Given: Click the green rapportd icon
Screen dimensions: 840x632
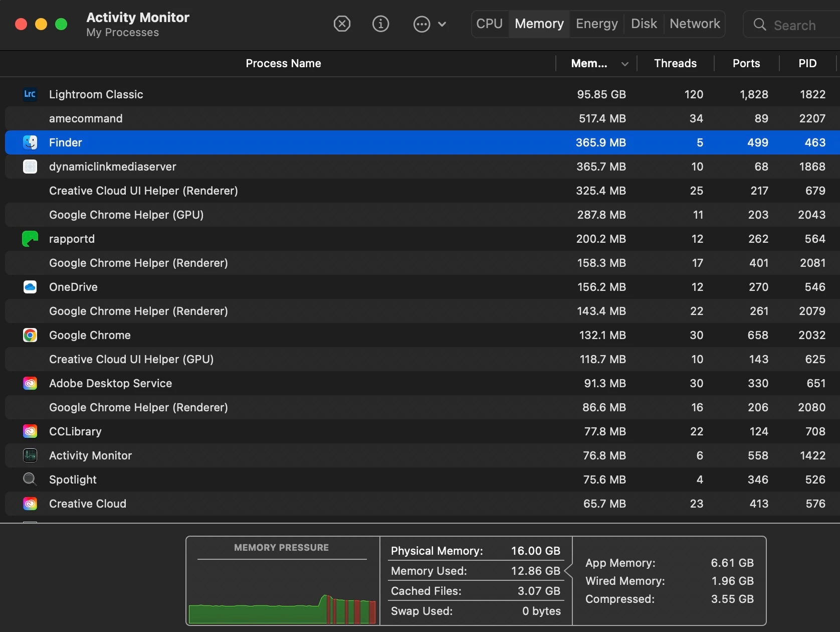Looking at the screenshot, I should pyautogui.click(x=30, y=239).
